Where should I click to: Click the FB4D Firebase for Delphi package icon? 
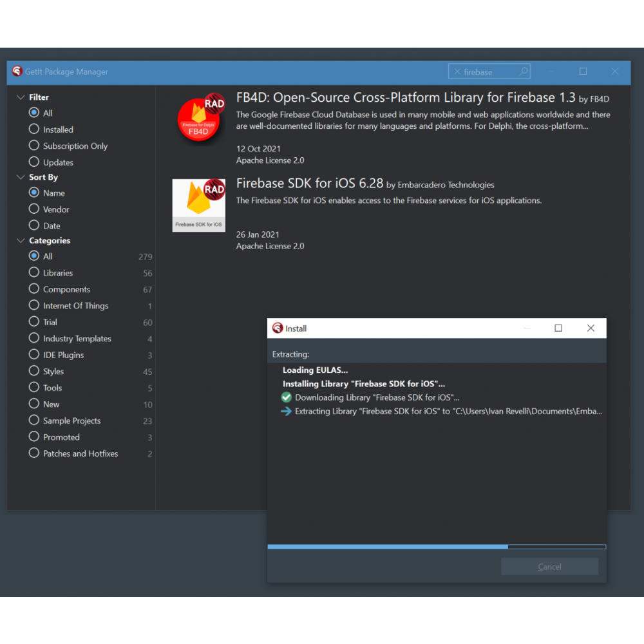tap(199, 120)
